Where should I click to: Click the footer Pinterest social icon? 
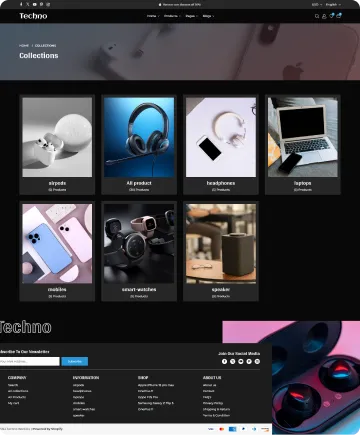click(x=249, y=361)
